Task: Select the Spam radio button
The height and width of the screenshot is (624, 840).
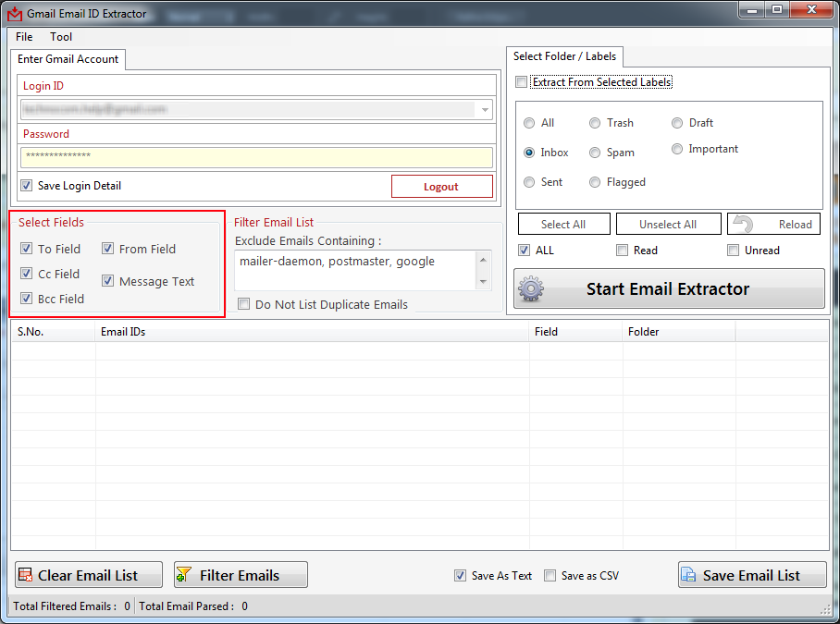Action: [595, 153]
